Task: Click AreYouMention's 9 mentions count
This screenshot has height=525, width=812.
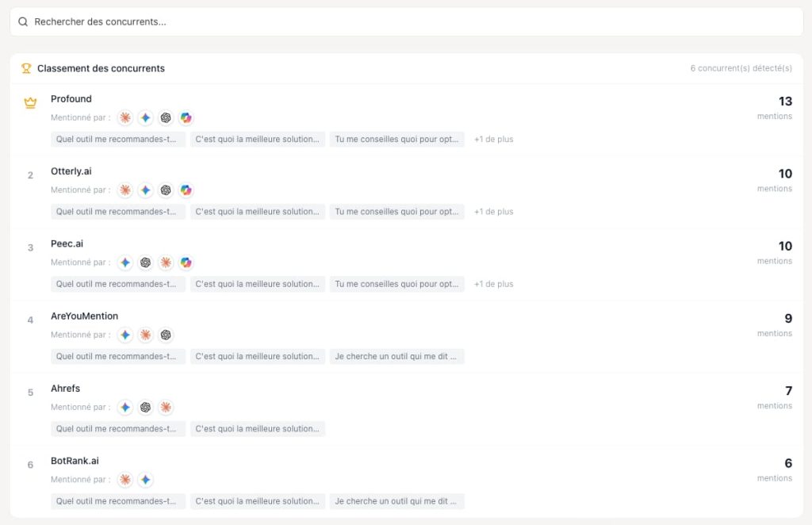Action: (x=788, y=319)
